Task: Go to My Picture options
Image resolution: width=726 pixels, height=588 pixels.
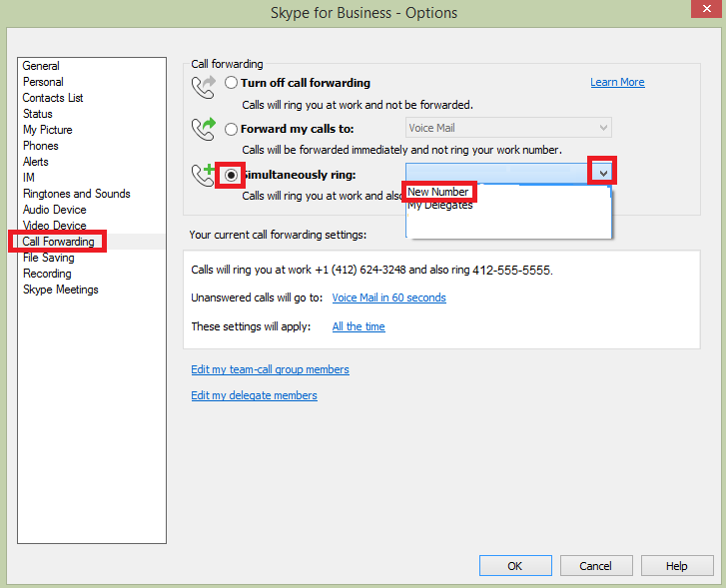Action: click(x=48, y=130)
